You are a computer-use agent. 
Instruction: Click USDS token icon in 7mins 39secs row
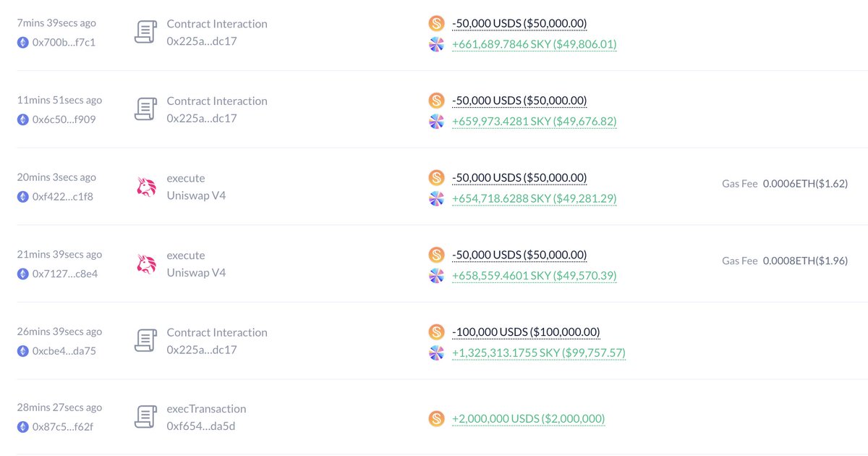pyautogui.click(x=435, y=23)
